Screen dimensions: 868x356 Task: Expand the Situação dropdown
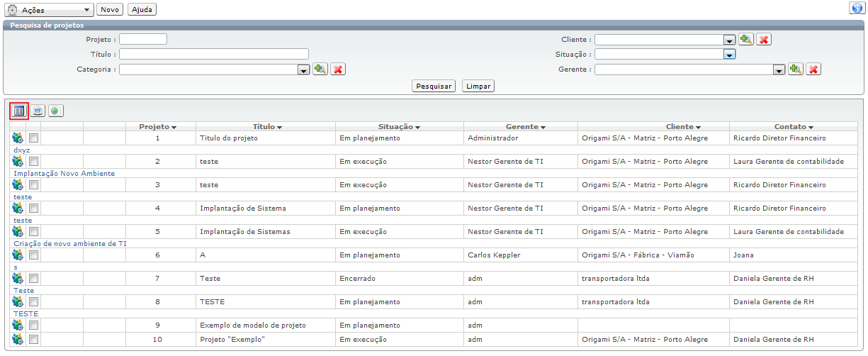(728, 55)
